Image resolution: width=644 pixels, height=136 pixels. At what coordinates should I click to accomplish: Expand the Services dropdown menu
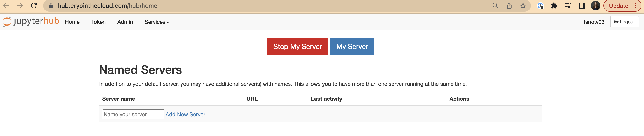[x=157, y=22]
